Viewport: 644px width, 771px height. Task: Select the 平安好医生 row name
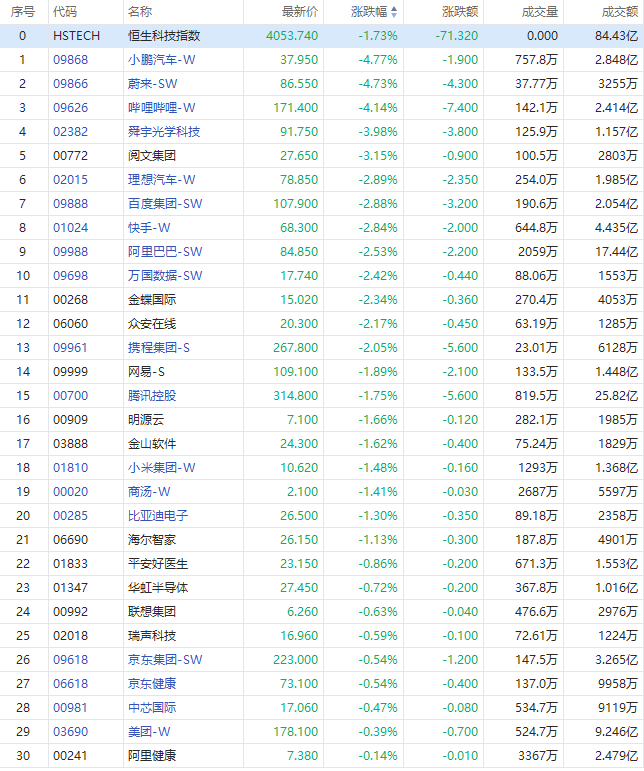(158, 564)
